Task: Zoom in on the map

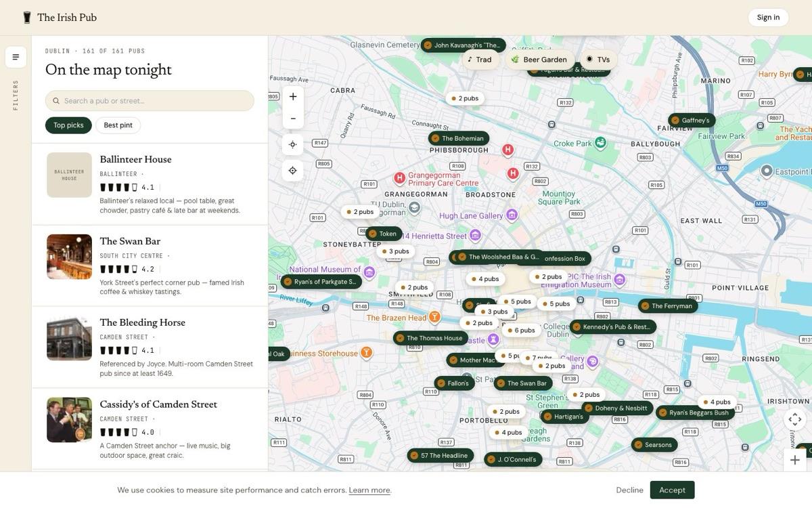Action: 293,97
